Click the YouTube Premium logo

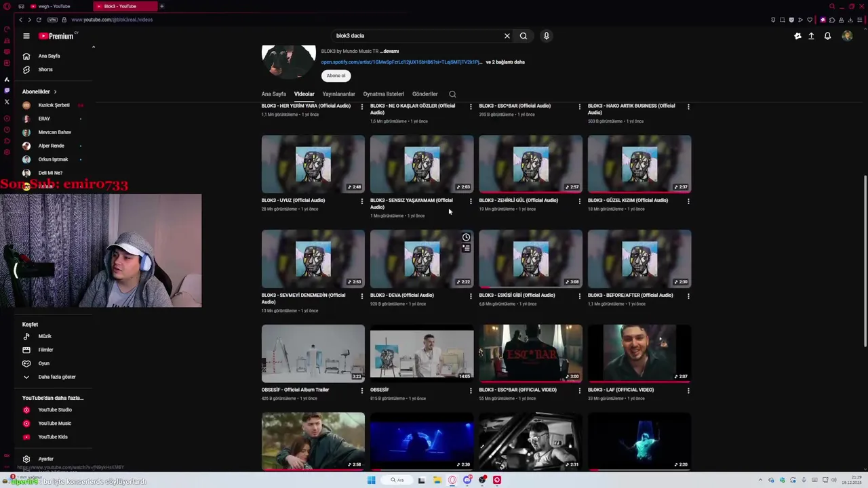tap(57, 36)
